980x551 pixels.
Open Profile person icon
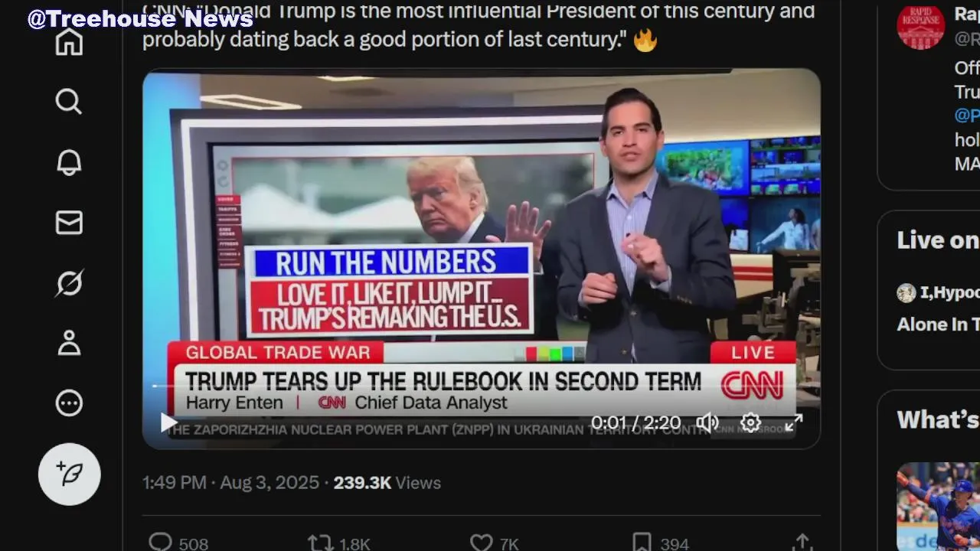[69, 343]
